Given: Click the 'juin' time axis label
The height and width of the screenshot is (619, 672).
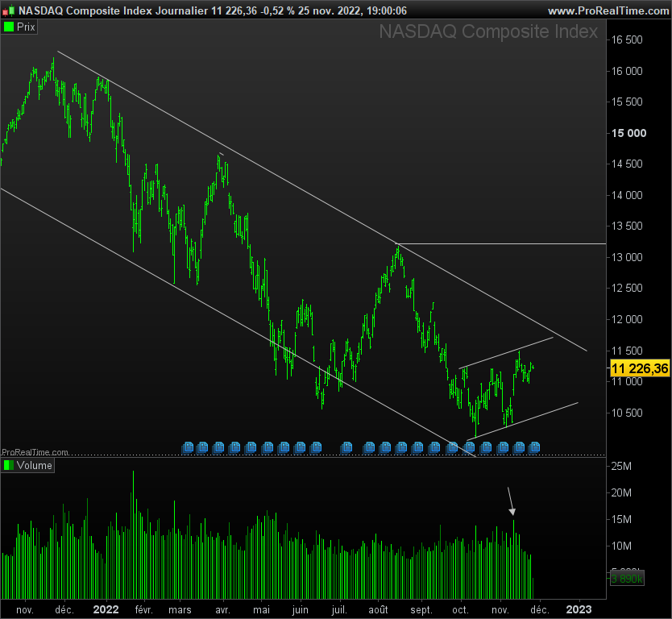Looking at the screenshot, I should pyautogui.click(x=300, y=610).
